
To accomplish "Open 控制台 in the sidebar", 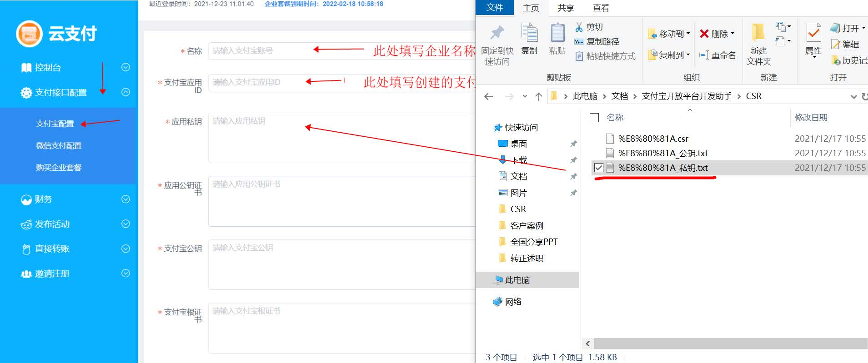I will [48, 68].
